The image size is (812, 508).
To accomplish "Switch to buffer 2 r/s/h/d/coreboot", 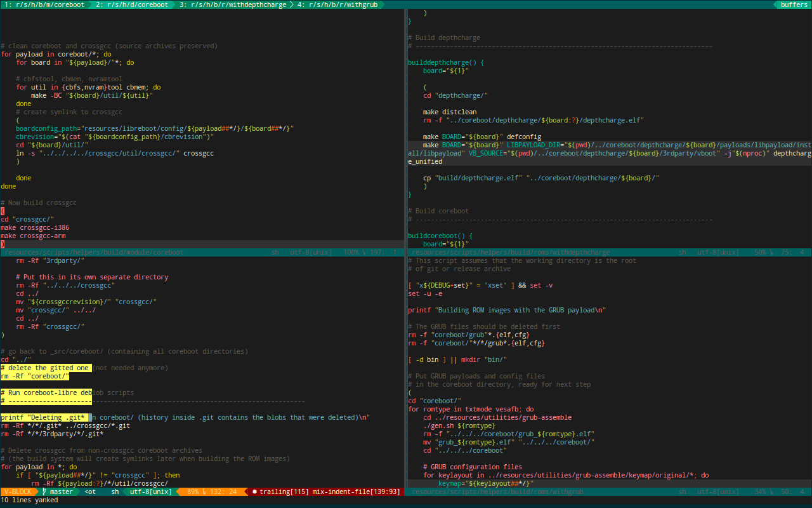I will 133,4.
